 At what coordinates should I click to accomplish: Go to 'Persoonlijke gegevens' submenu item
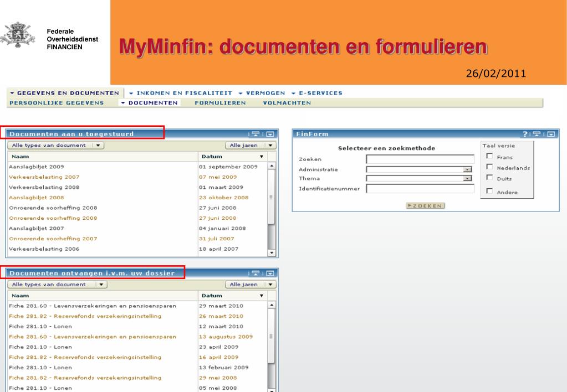pos(57,103)
